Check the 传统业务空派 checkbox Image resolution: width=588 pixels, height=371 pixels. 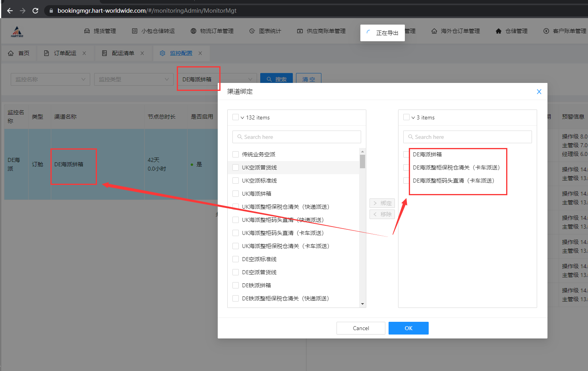point(236,154)
